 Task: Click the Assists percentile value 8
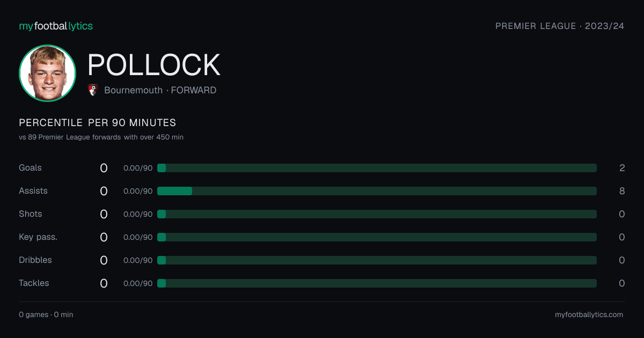(622, 191)
